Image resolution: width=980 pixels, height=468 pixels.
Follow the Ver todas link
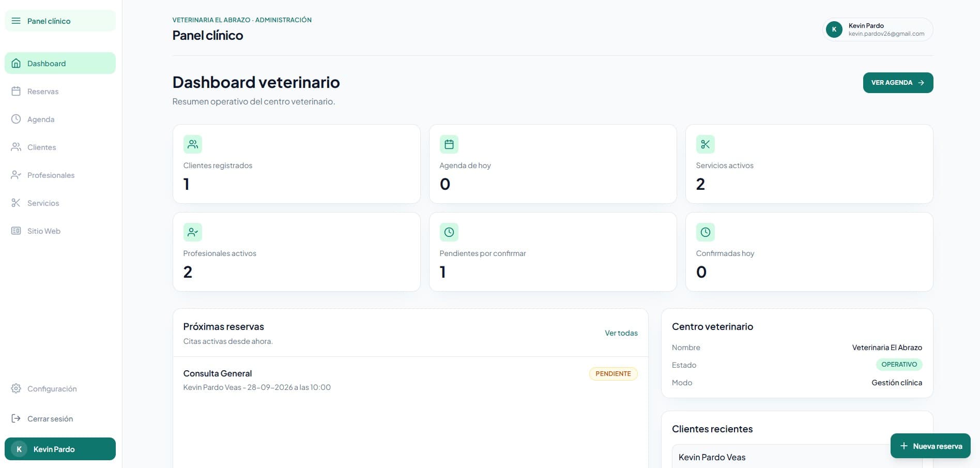pyautogui.click(x=621, y=333)
